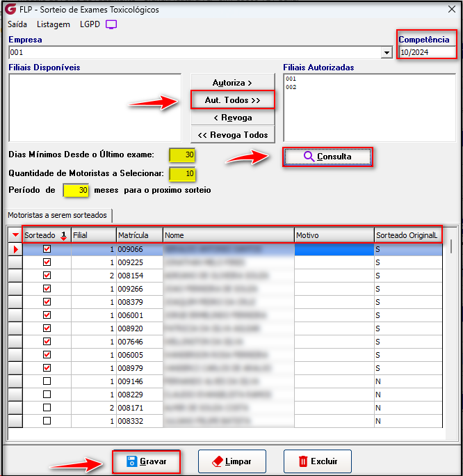Open the Listagem menu
Image resolution: width=463 pixels, height=476 pixels.
pyautogui.click(x=54, y=24)
